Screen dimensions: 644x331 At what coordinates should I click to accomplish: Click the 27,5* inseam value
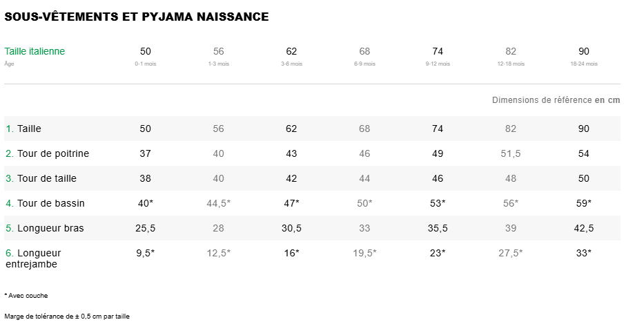511,253
